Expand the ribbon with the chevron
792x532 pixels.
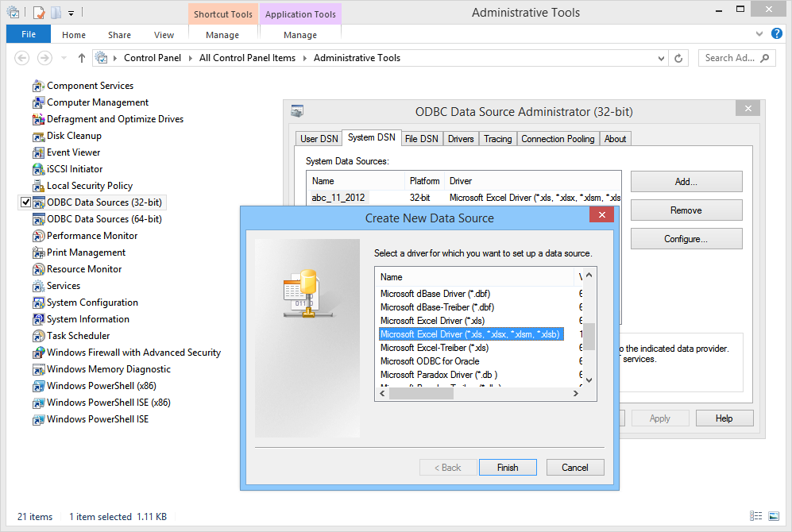point(759,34)
